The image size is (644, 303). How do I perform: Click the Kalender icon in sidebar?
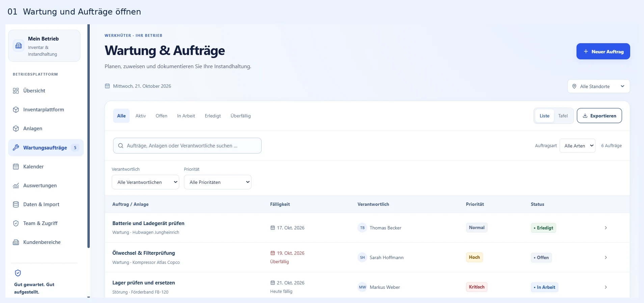pos(16,167)
